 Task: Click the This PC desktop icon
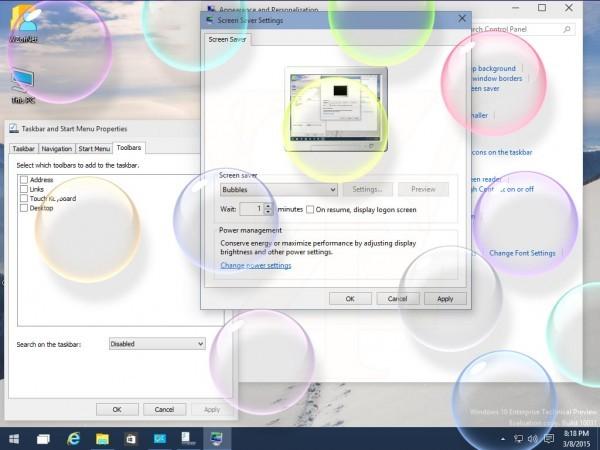click(x=23, y=86)
